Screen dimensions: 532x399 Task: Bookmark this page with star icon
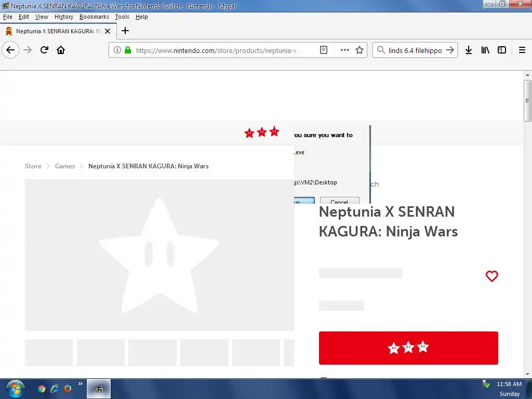(360, 50)
